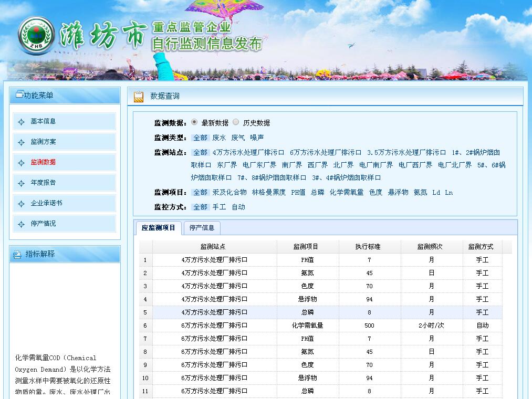
Task: Click the 功能菜单 panel header icon
Action: [x=19, y=95]
